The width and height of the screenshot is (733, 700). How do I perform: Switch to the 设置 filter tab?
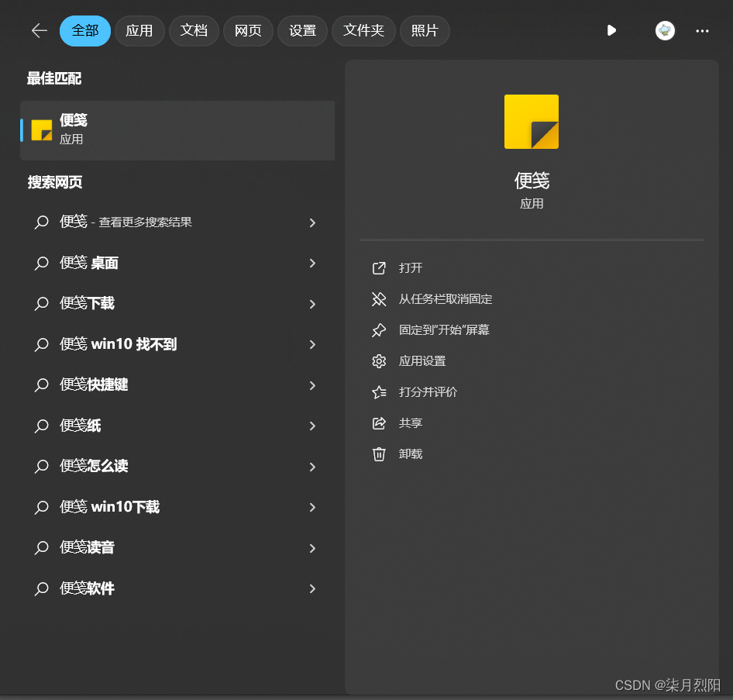point(302,31)
